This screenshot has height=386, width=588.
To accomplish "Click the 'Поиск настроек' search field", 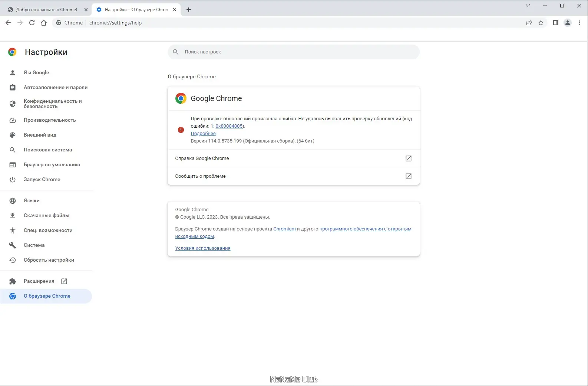I will 293,52.
